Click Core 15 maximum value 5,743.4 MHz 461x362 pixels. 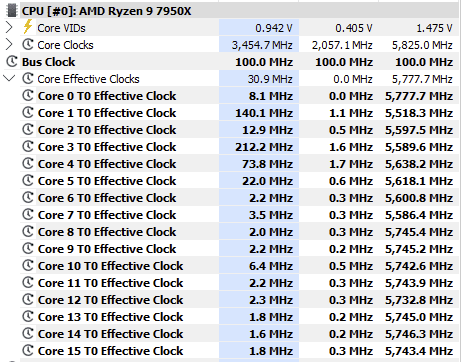[419, 351]
